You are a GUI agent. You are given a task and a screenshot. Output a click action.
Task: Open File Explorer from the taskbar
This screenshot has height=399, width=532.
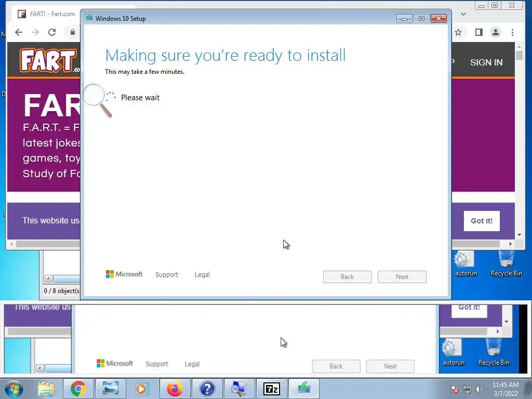[46, 389]
